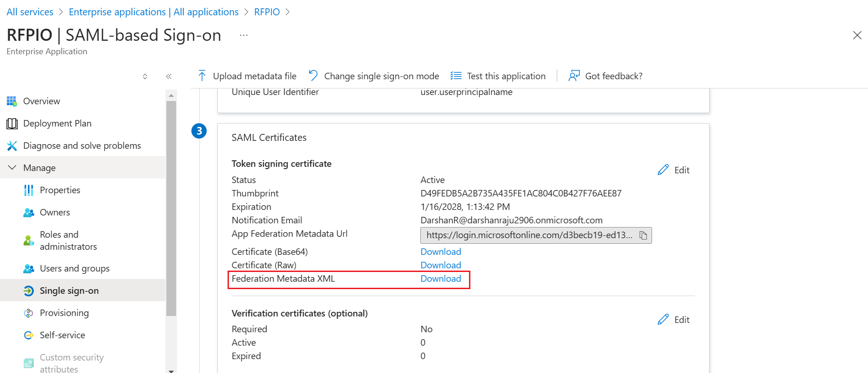
Task: Click the Change single sign-on mode undo icon
Action: [313, 76]
